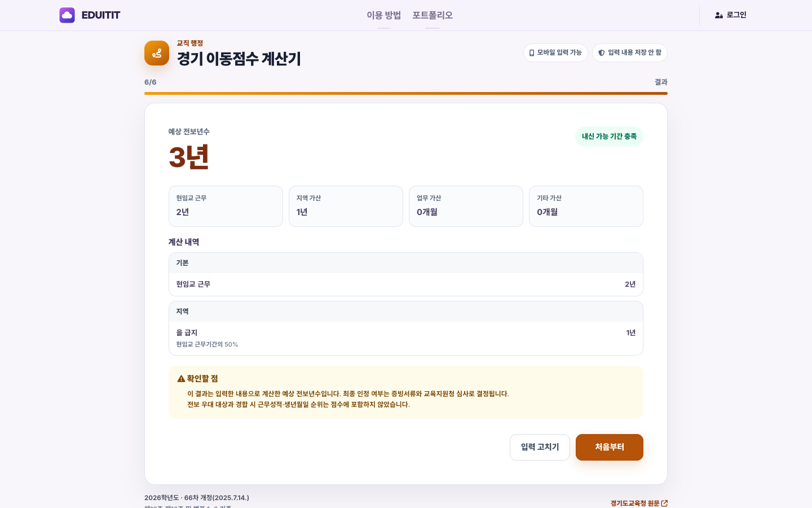Click the 내신 가능 기간 충족 status badge
Image resolution: width=812 pixels, height=508 pixels.
click(609, 137)
